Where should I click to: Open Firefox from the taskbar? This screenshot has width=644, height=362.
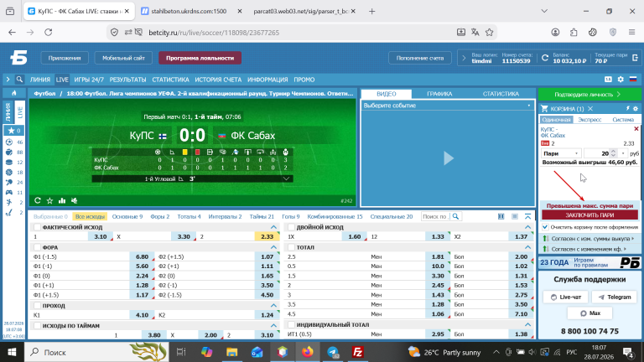(x=307, y=352)
